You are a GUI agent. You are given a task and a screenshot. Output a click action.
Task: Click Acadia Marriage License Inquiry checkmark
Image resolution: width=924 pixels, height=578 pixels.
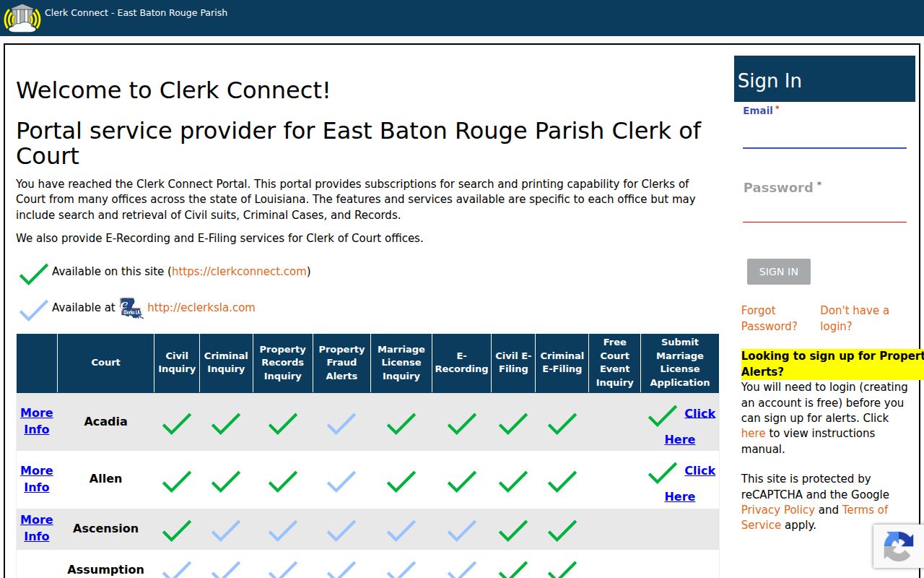click(401, 423)
